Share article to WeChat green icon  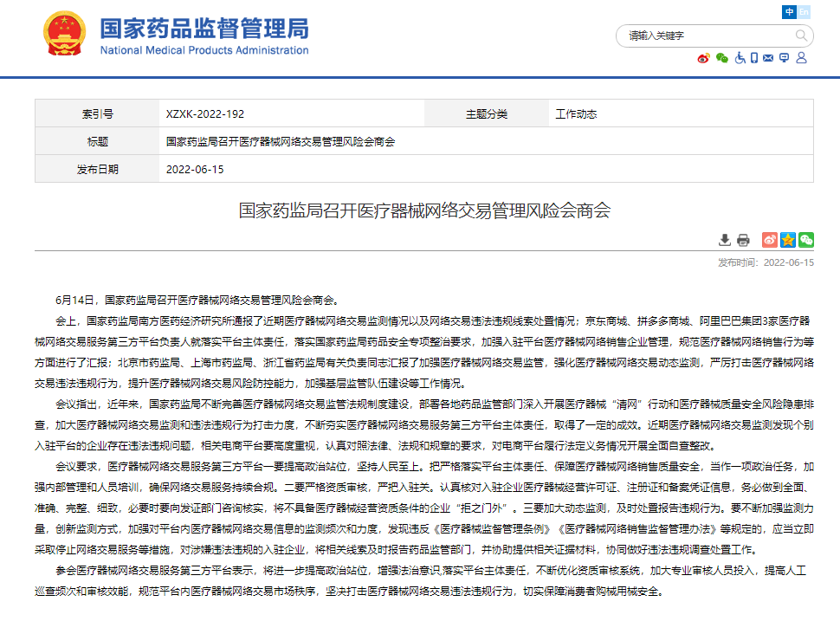coord(806,240)
